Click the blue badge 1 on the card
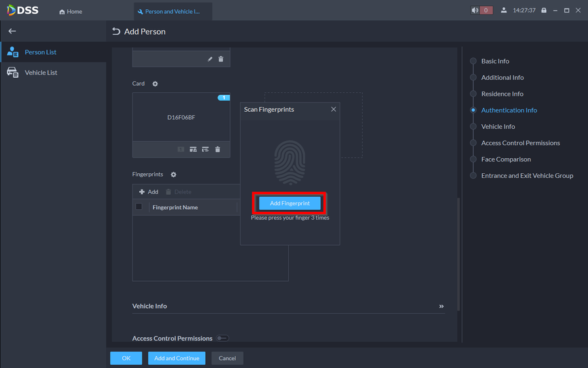The height and width of the screenshot is (368, 588). 224,97
